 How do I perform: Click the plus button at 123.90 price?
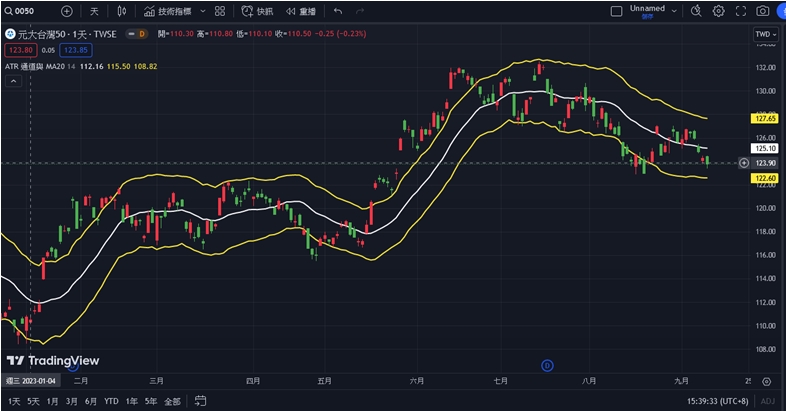tap(744, 163)
